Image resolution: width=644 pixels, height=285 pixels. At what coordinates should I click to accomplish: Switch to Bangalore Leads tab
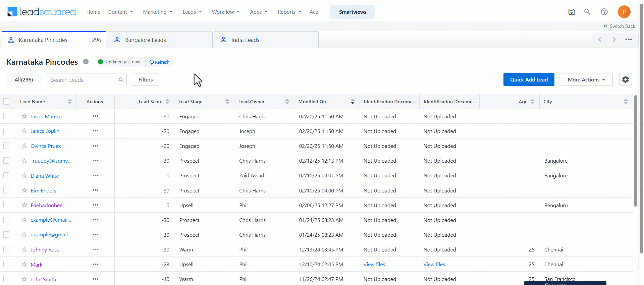(160, 40)
